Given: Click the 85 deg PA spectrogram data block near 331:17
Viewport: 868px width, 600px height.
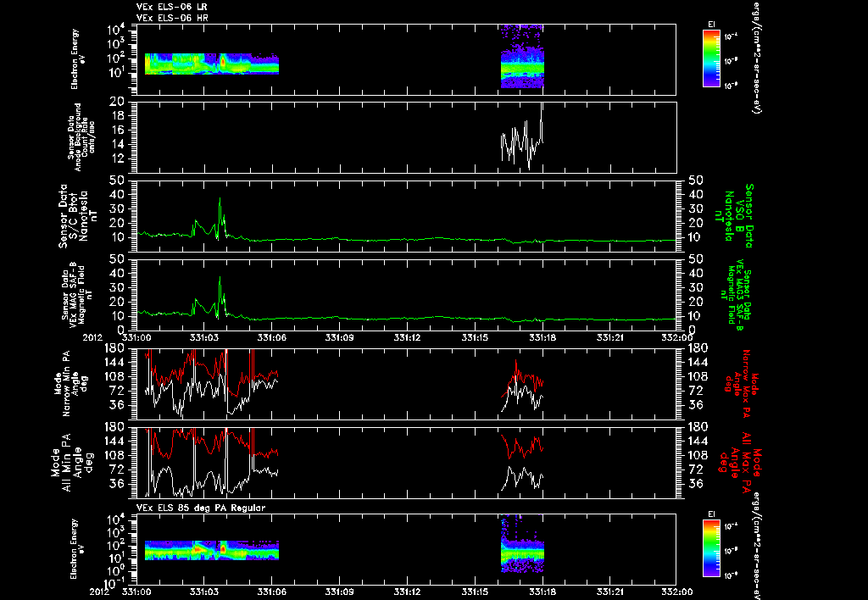Looking at the screenshot, I should tap(522, 543).
